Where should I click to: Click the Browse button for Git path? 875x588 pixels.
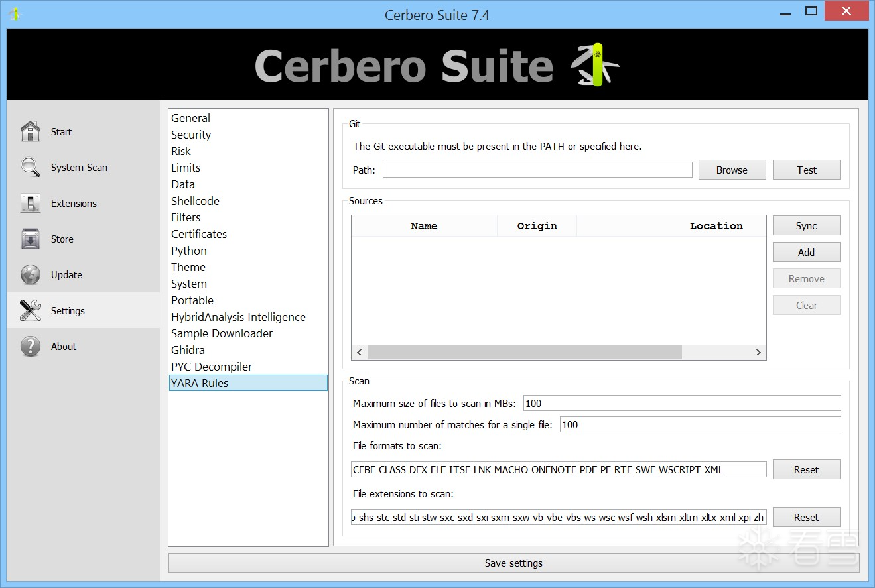(x=732, y=170)
